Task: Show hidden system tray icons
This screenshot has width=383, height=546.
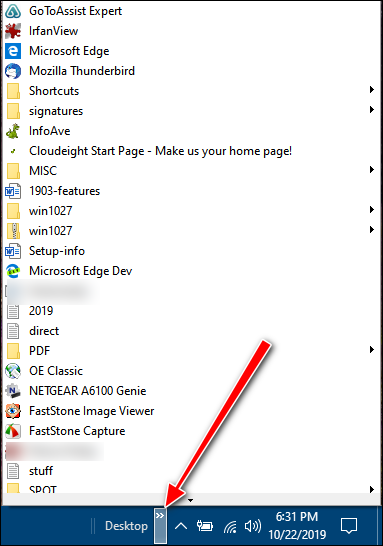Action: click(181, 526)
